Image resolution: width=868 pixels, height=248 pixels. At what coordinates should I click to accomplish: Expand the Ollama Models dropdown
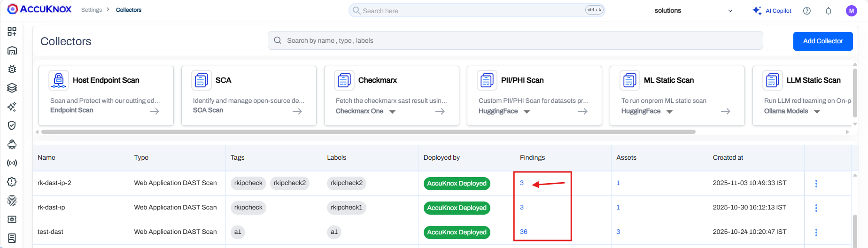click(817, 112)
